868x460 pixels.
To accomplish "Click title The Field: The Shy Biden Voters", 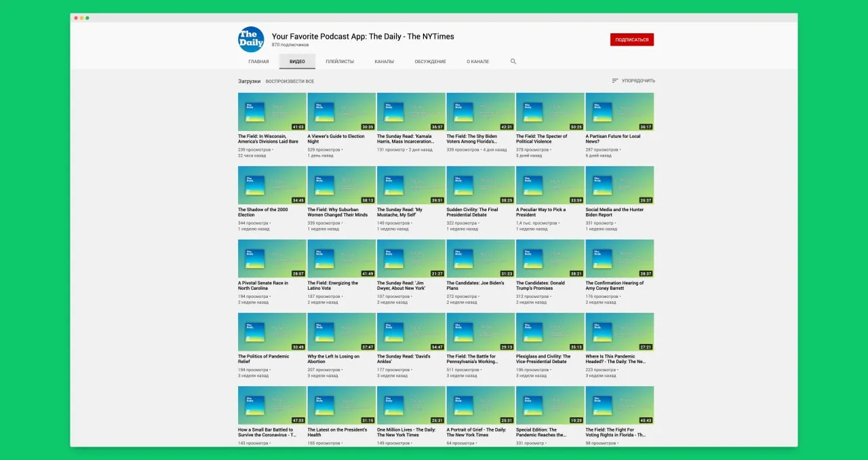I will coord(473,139).
